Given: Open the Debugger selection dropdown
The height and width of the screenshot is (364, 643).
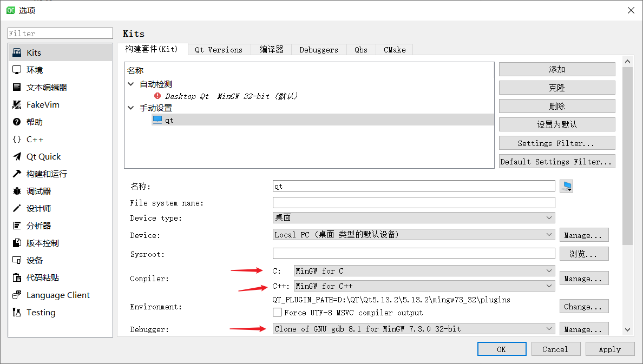Looking at the screenshot, I should pos(414,329).
